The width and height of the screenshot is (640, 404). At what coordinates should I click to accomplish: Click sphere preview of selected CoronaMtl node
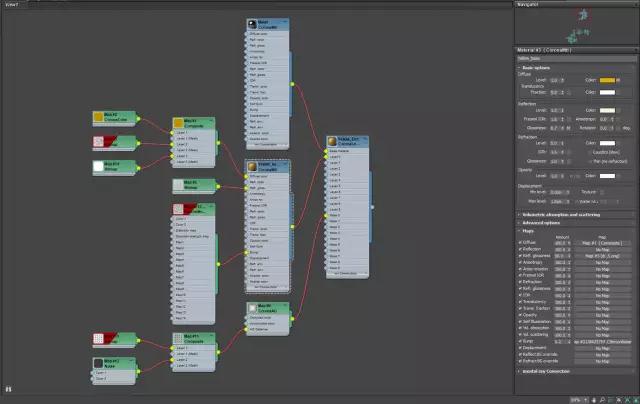click(x=252, y=166)
